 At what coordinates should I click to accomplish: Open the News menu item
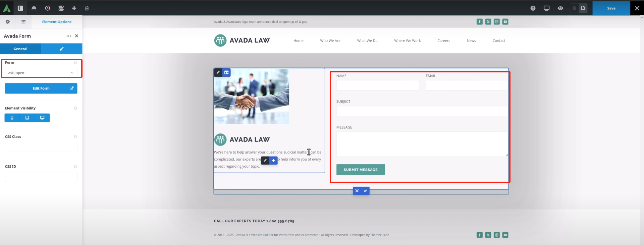click(x=471, y=41)
